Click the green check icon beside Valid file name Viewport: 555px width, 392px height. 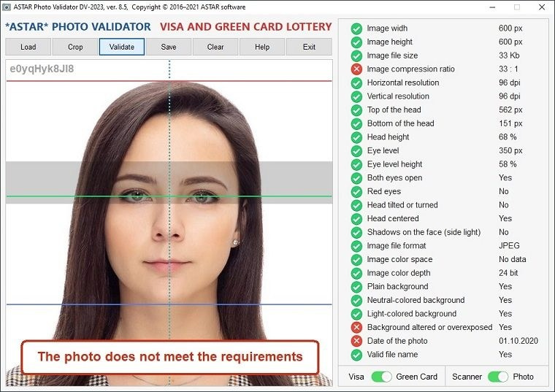[x=356, y=355]
